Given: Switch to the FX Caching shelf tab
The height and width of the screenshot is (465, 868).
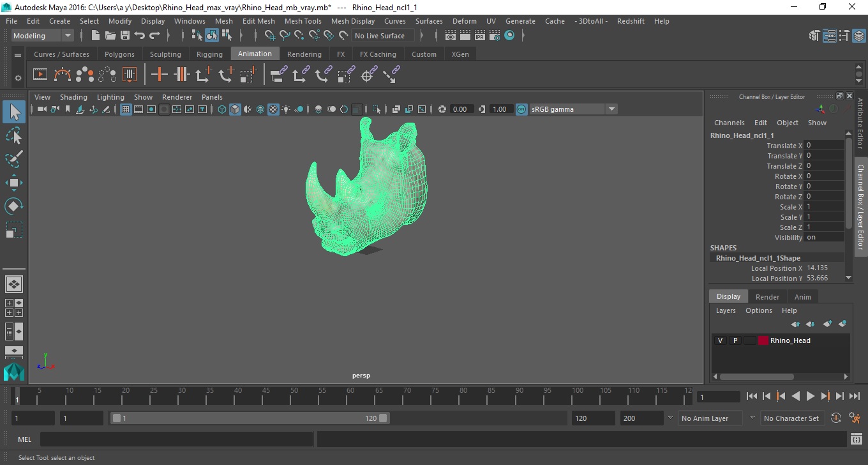Looking at the screenshot, I should point(378,54).
